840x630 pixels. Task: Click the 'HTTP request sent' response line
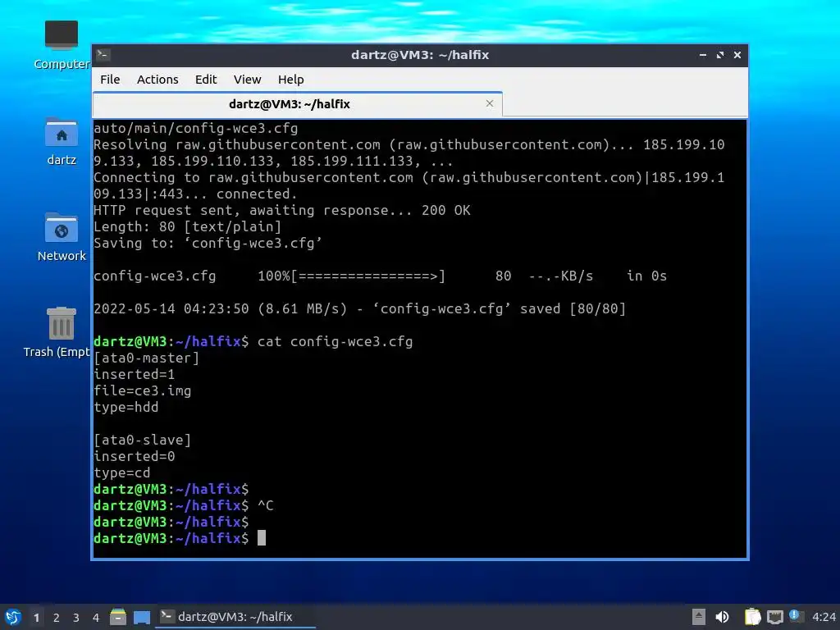click(282, 211)
